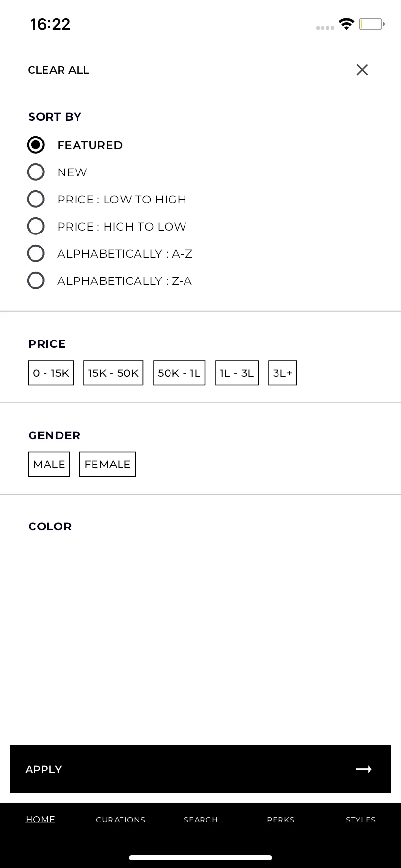Filter by 0 - 15K price range
The width and height of the screenshot is (401, 868).
tap(51, 373)
